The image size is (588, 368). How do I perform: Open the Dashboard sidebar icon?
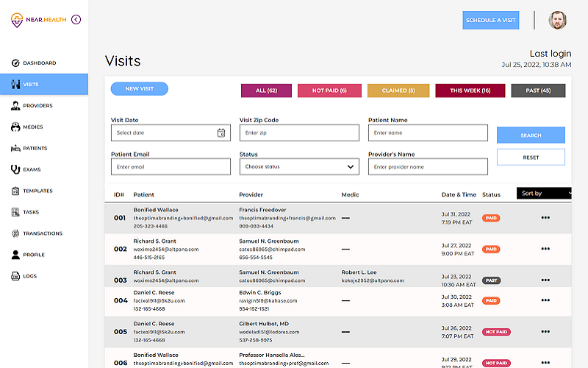pyautogui.click(x=15, y=63)
